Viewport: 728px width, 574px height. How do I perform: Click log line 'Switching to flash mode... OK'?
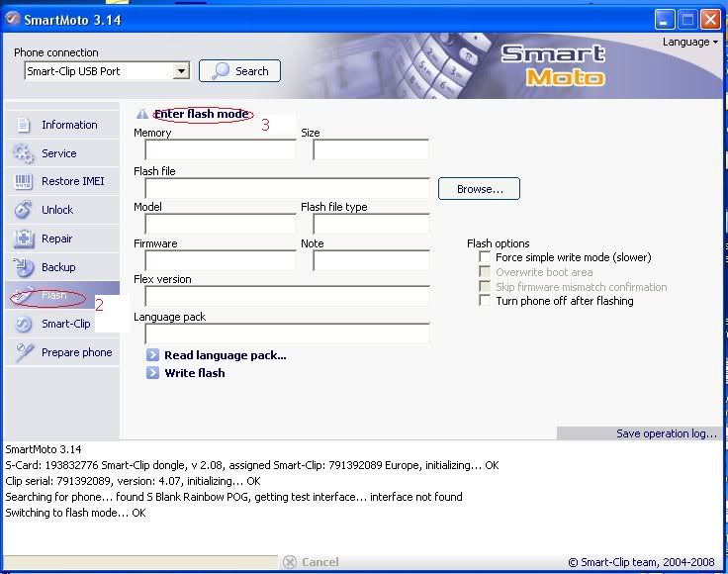(x=75, y=513)
